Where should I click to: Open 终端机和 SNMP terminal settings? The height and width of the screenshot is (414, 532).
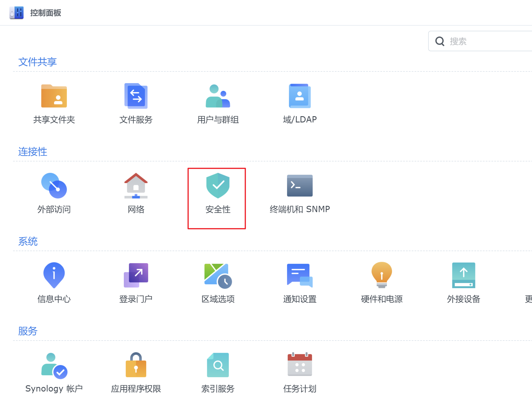click(300, 186)
